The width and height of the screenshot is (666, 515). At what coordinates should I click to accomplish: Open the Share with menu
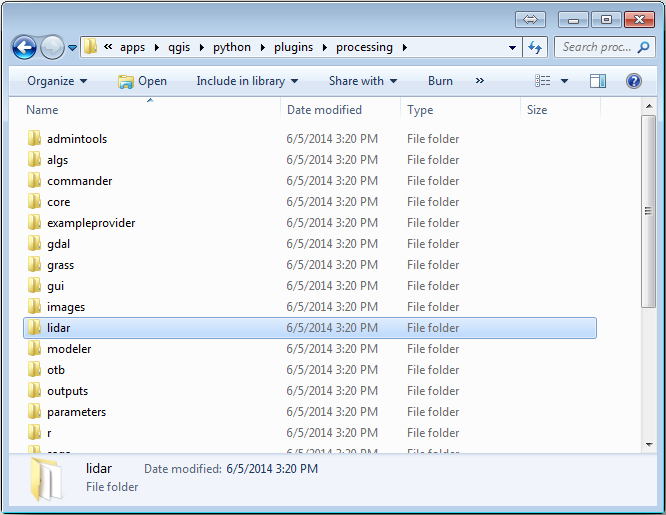pyautogui.click(x=363, y=81)
